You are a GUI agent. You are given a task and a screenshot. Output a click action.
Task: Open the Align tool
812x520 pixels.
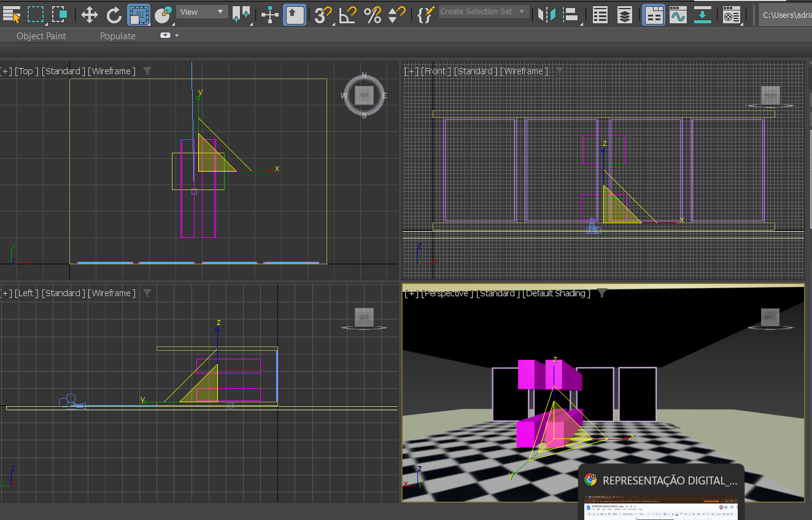[571, 14]
